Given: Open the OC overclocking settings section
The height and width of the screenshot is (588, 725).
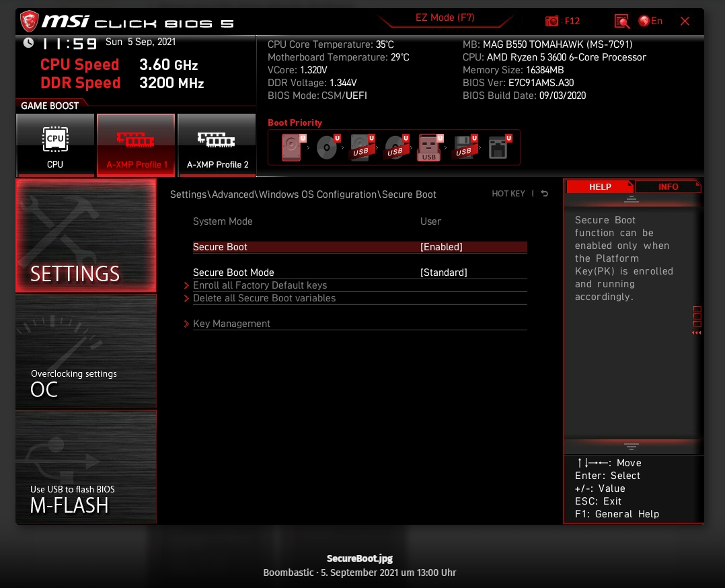Looking at the screenshot, I should (x=86, y=352).
